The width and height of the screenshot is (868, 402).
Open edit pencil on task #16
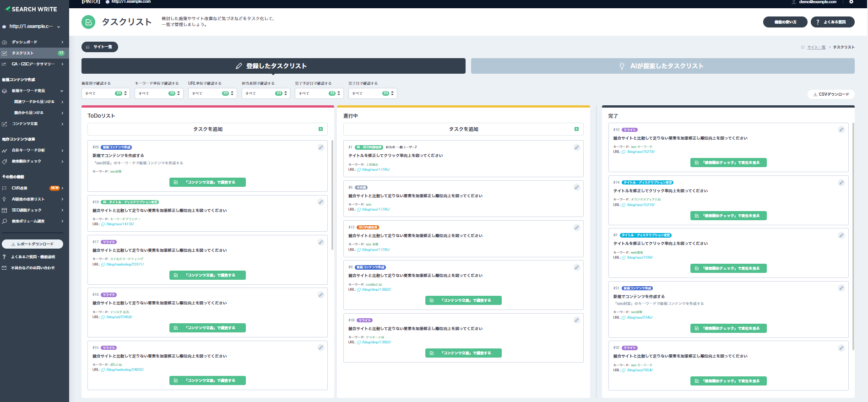[x=321, y=295]
